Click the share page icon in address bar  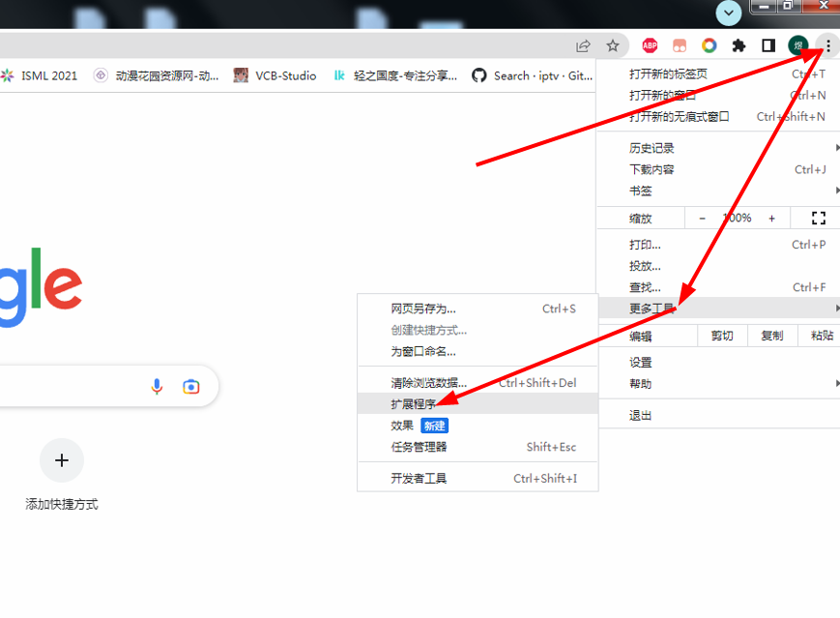584,45
